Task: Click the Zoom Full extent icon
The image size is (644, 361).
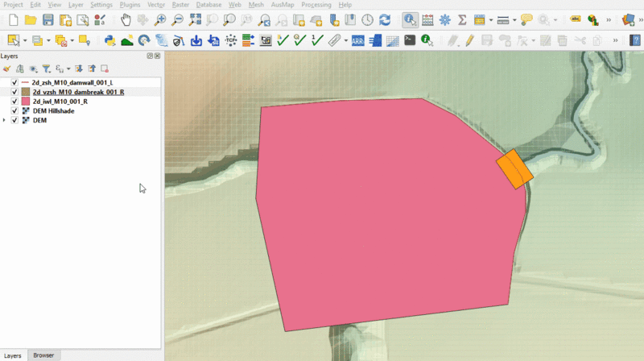Action: (x=195, y=19)
